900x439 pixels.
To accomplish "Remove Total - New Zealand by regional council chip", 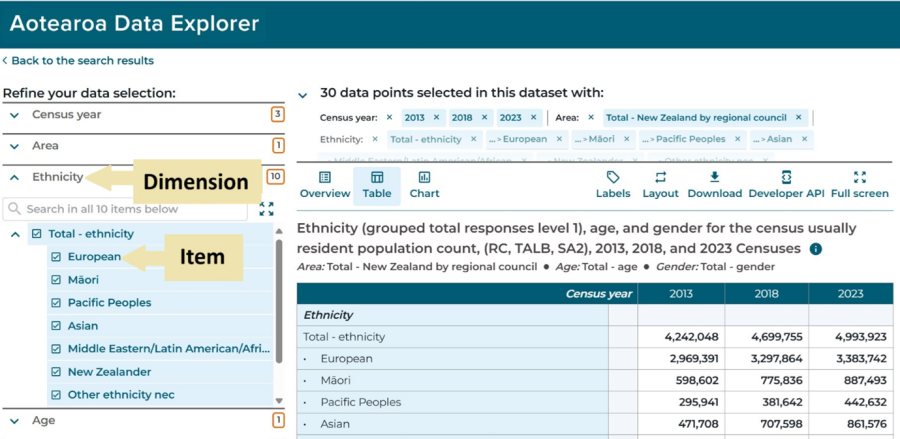I will [x=798, y=118].
